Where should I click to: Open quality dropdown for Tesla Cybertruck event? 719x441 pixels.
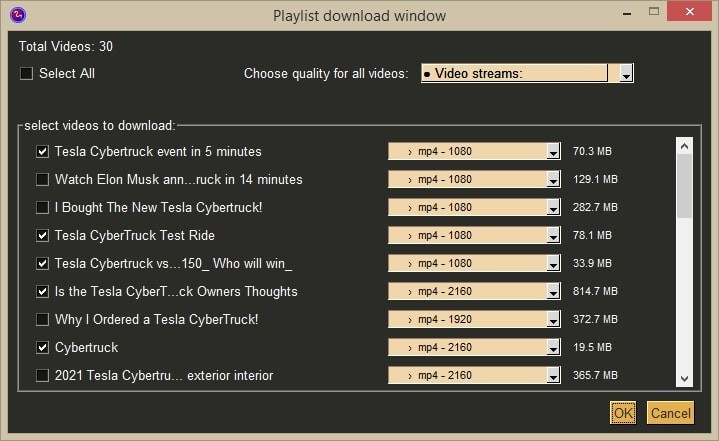(553, 152)
